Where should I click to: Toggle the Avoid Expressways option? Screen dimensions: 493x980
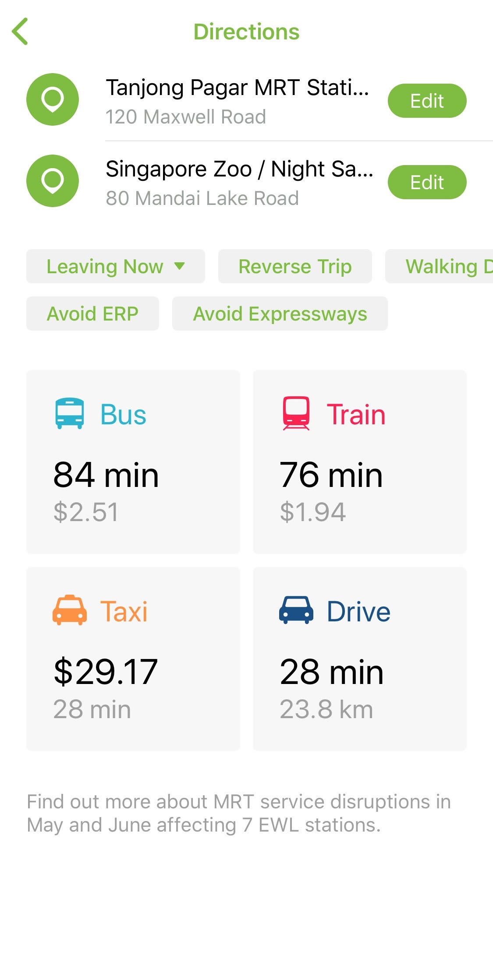(280, 314)
